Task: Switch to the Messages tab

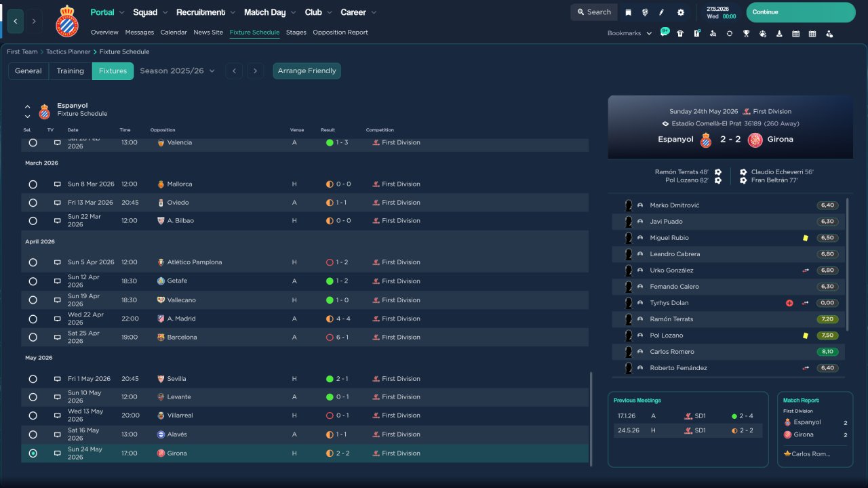Action: click(x=140, y=33)
